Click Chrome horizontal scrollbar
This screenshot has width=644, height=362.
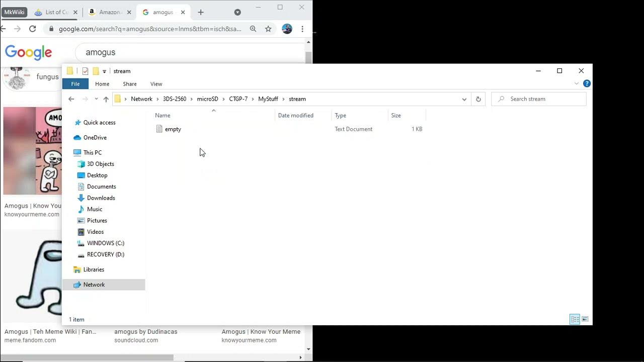[87, 357]
